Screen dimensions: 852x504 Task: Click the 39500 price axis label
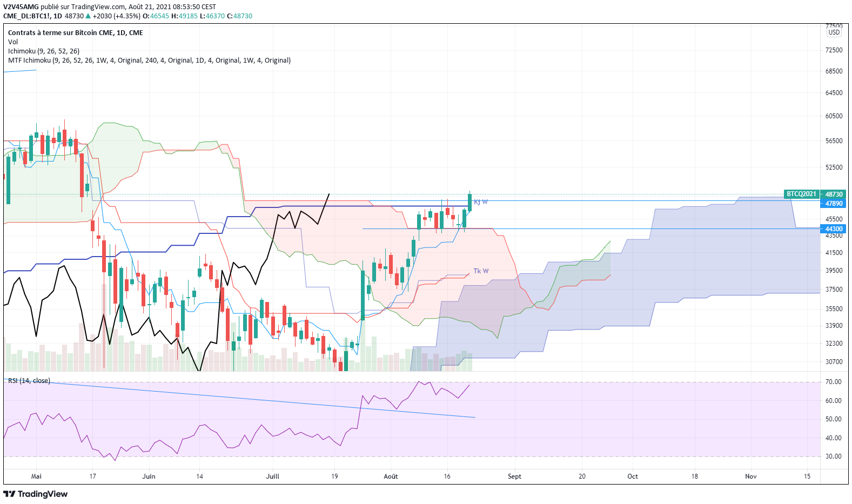(834, 271)
